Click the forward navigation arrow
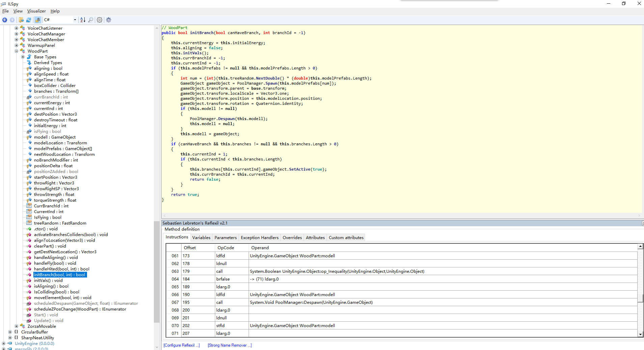The height and width of the screenshot is (350, 644). (12, 20)
